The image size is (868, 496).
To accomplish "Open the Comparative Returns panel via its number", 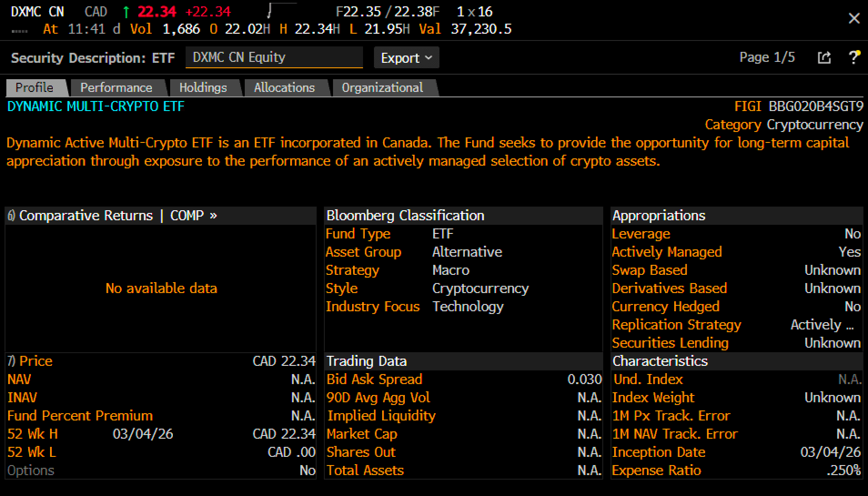I will pyautogui.click(x=11, y=215).
